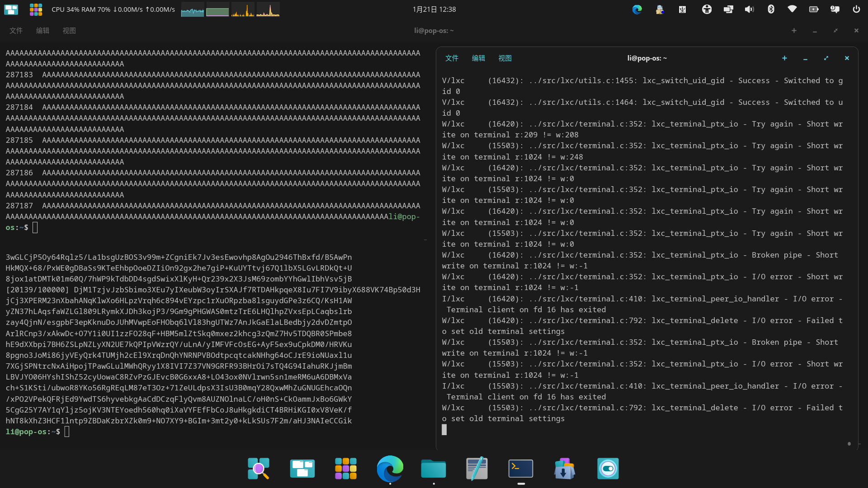Launch the Files folder in dock
Image resolution: width=868 pixels, height=488 pixels.
point(433,469)
